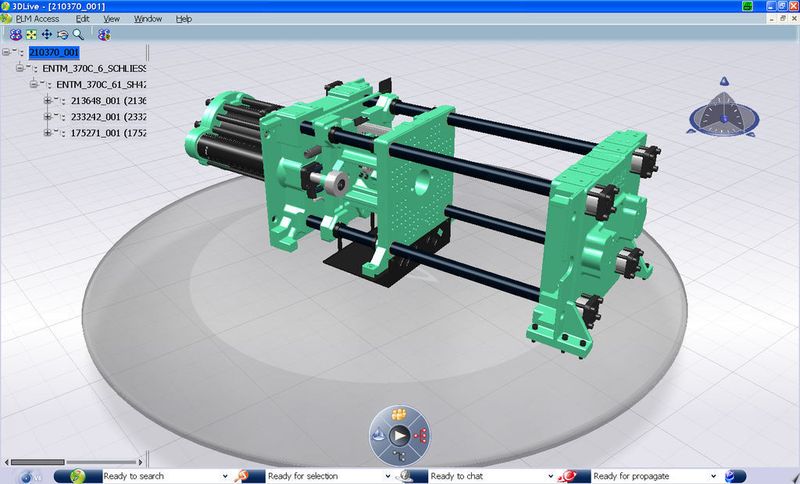800x484 pixels.
Task: Activate the Zoom magnifier tool
Action: click(78, 34)
